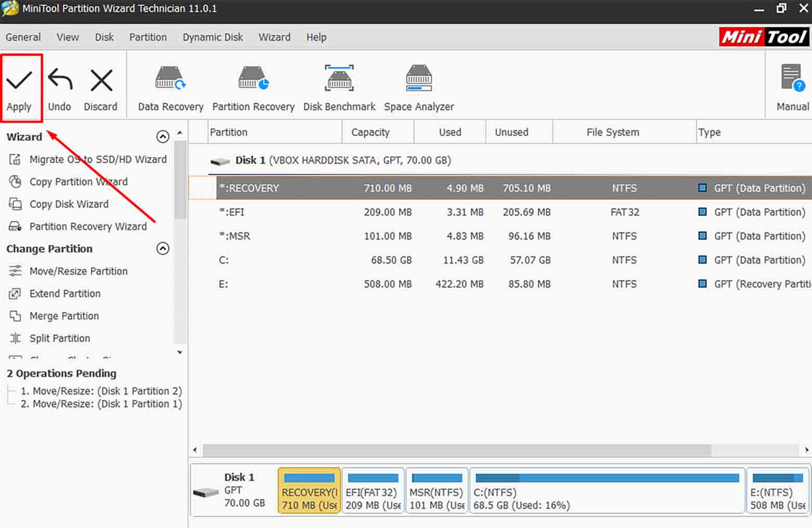
Task: Open the Partition menu
Action: (x=148, y=37)
